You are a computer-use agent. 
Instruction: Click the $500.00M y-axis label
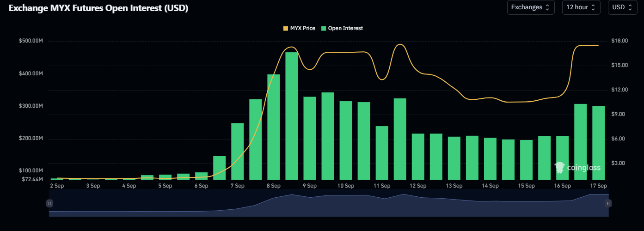31,41
